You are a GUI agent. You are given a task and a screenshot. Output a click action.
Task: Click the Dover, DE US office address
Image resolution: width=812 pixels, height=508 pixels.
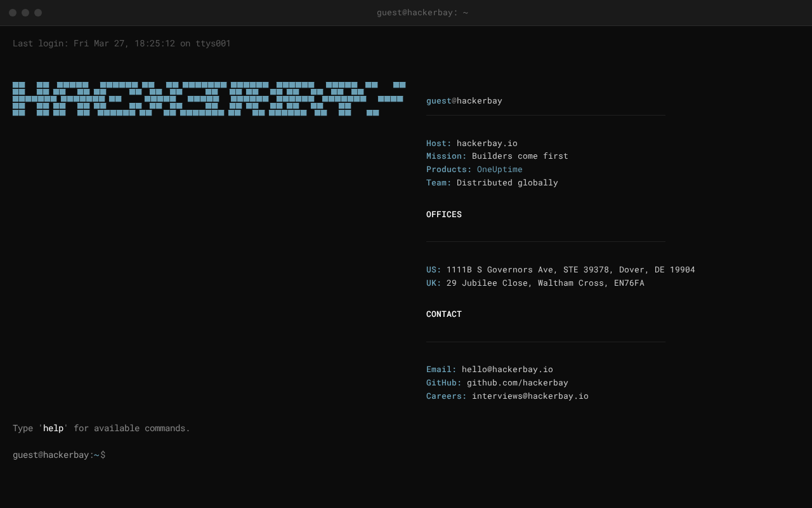[571, 270]
